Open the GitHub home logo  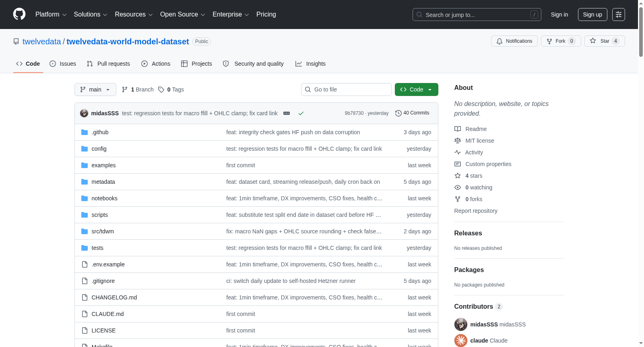click(x=19, y=14)
